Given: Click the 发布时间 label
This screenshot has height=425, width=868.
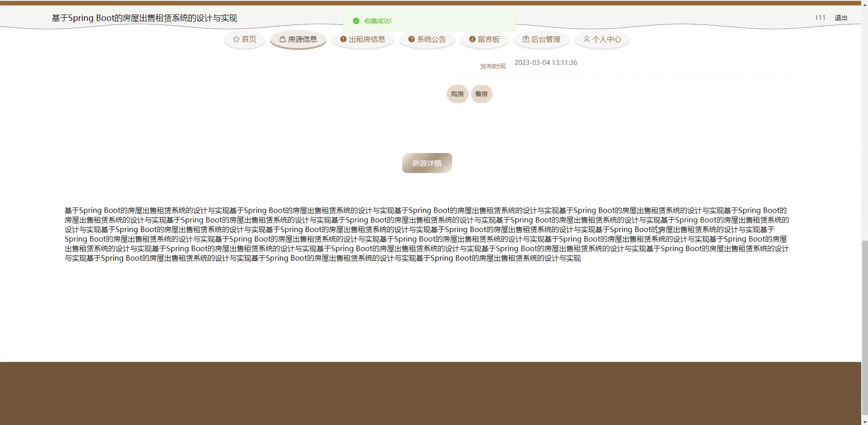Looking at the screenshot, I should pyautogui.click(x=493, y=66).
